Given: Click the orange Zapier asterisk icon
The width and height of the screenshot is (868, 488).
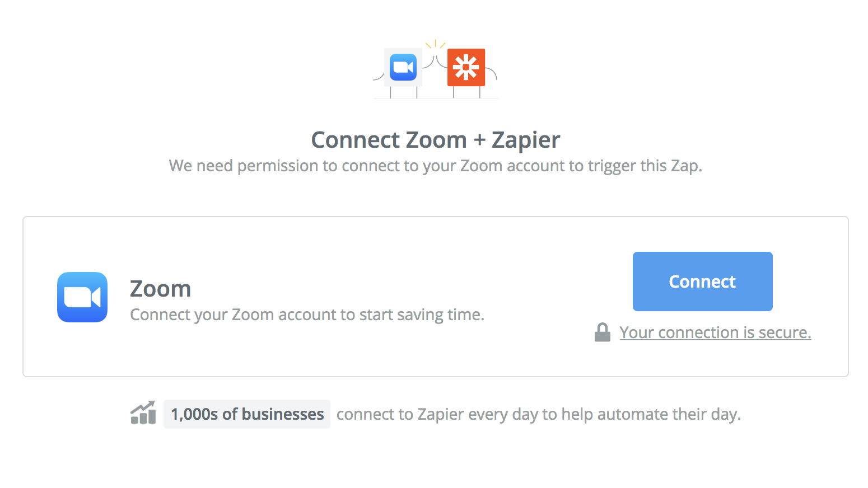Looking at the screenshot, I should (466, 67).
